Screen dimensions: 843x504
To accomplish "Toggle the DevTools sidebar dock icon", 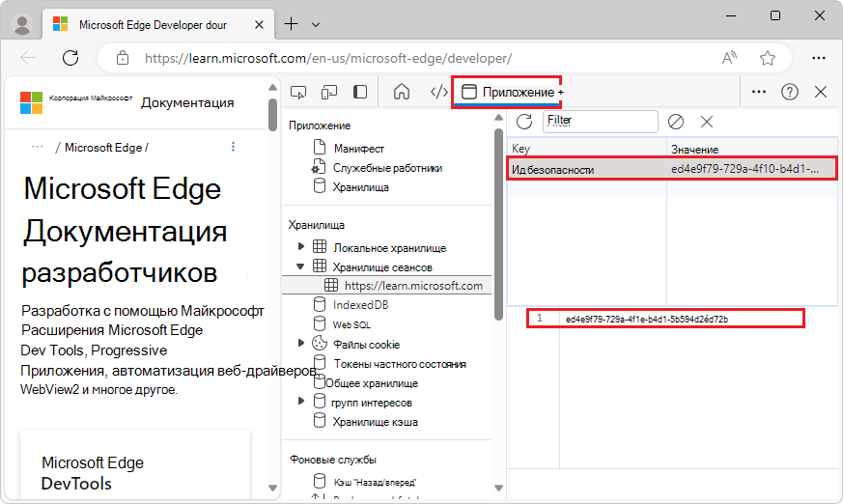I will [x=360, y=92].
